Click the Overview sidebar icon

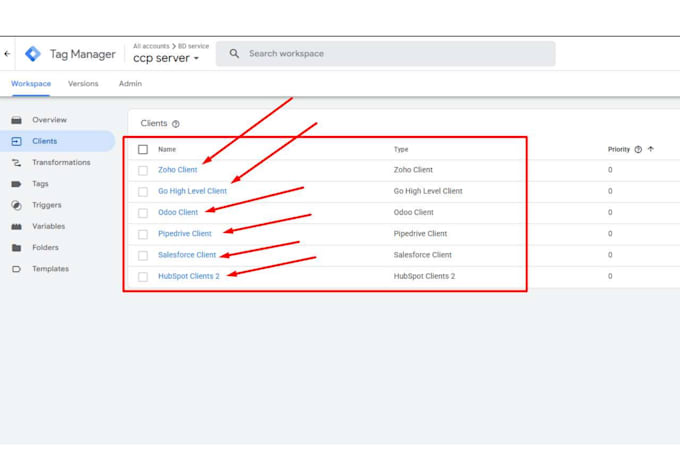pyautogui.click(x=16, y=120)
